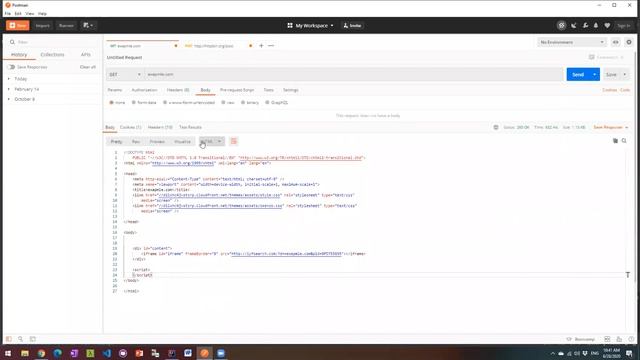Switch to the APIs sidebar tab
The width and height of the screenshot is (640, 360).
point(86,55)
